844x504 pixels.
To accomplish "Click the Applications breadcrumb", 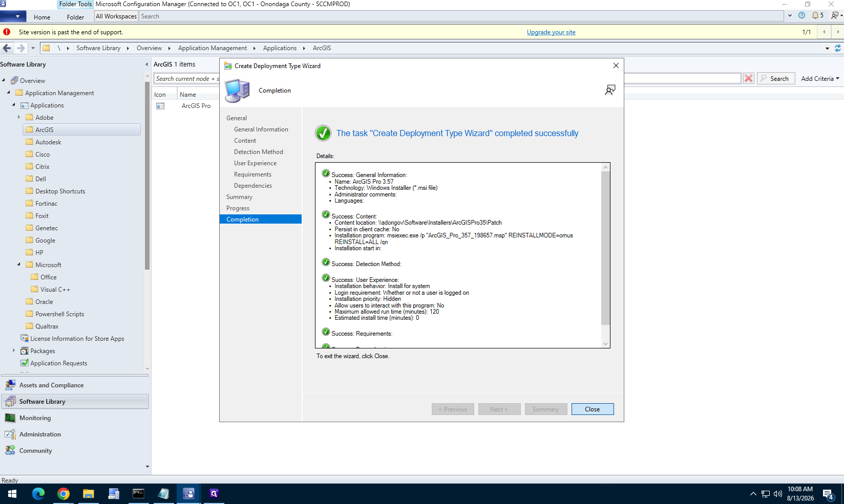I will pos(280,48).
